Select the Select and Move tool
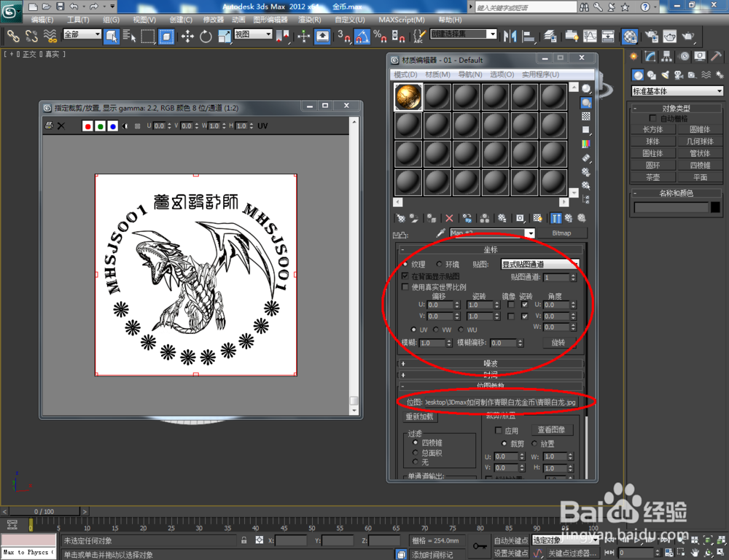 (x=189, y=36)
